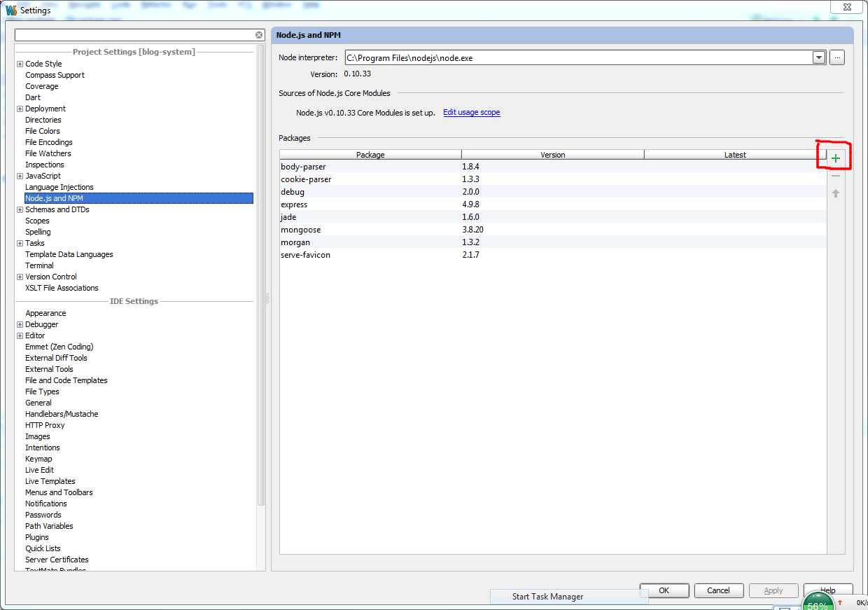The image size is (868, 610).
Task: Open Inspections settings page
Action: click(45, 165)
